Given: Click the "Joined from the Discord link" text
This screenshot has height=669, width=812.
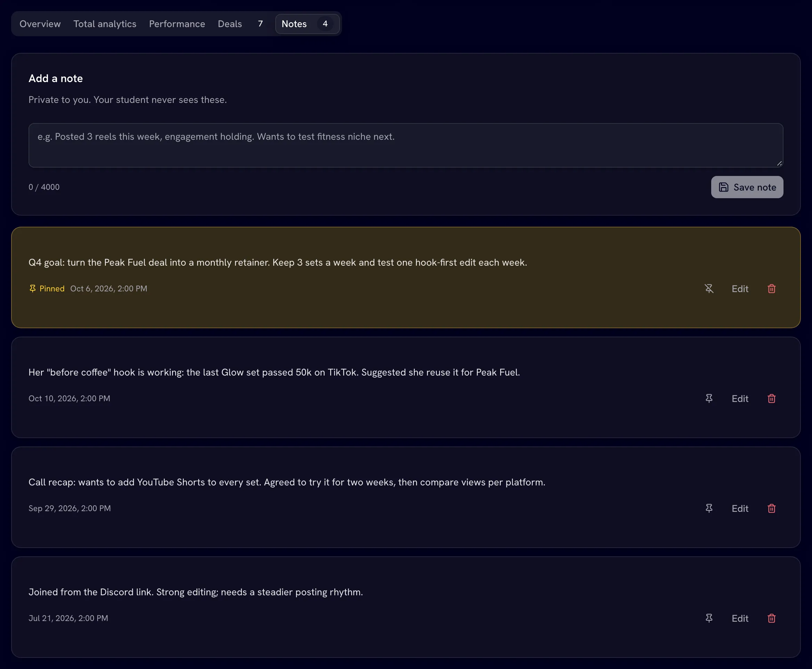Looking at the screenshot, I should pyautogui.click(x=196, y=592).
